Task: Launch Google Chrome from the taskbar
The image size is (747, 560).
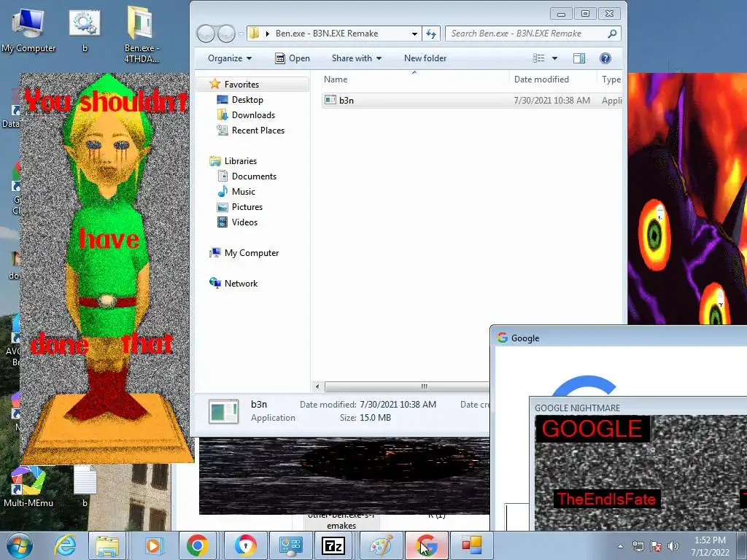Action: (x=197, y=545)
